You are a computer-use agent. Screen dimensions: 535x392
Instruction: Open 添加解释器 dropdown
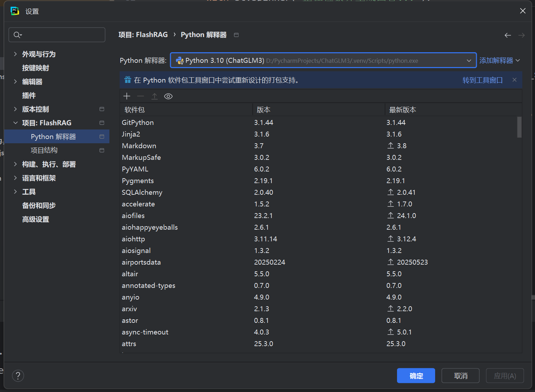click(499, 60)
